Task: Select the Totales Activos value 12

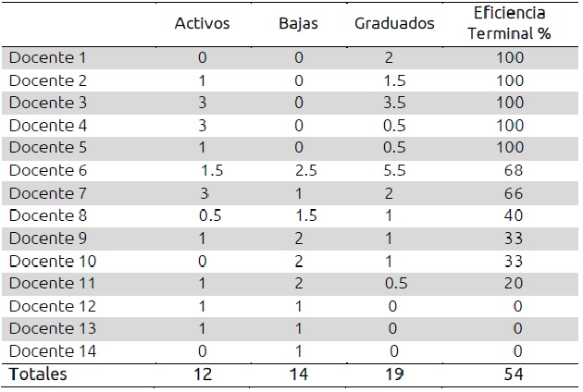Action: click(x=202, y=374)
